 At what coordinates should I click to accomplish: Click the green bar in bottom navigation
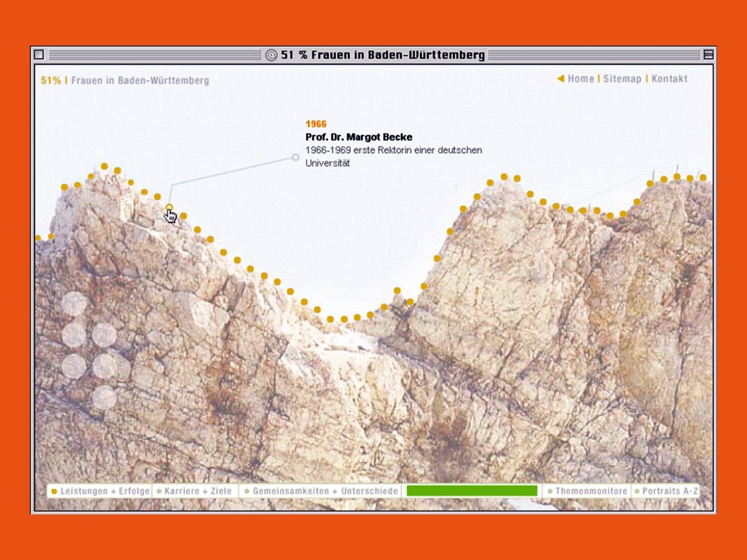(x=471, y=491)
